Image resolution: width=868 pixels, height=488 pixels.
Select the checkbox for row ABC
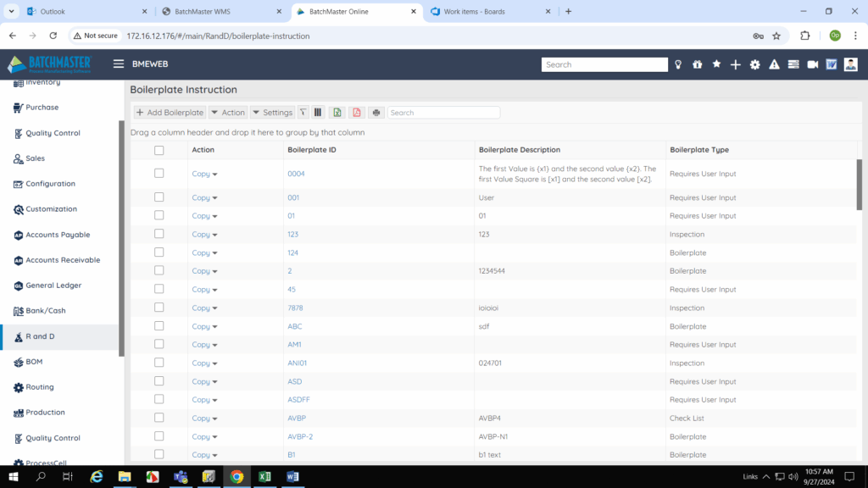point(159,326)
